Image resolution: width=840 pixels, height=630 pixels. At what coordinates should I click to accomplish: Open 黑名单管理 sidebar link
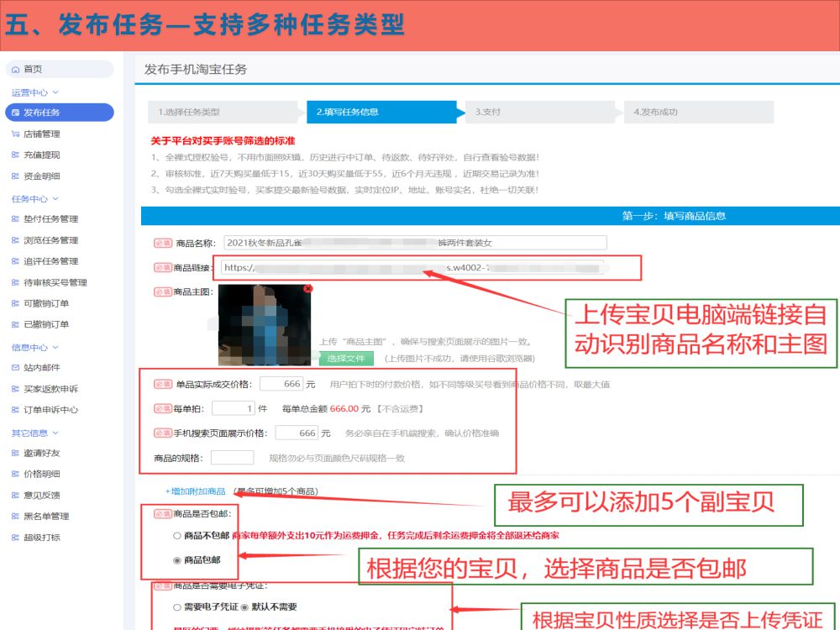(x=46, y=516)
